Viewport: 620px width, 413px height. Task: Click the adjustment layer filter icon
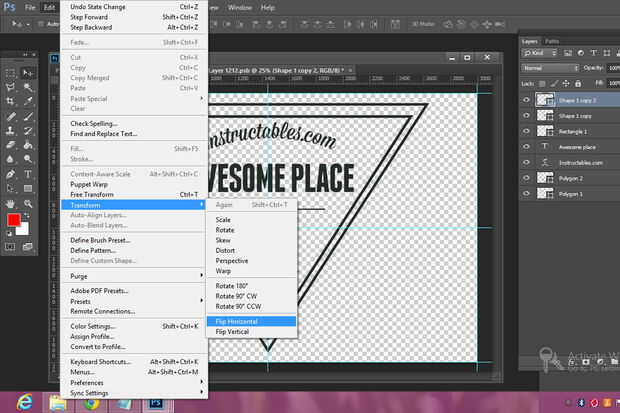tap(580, 53)
